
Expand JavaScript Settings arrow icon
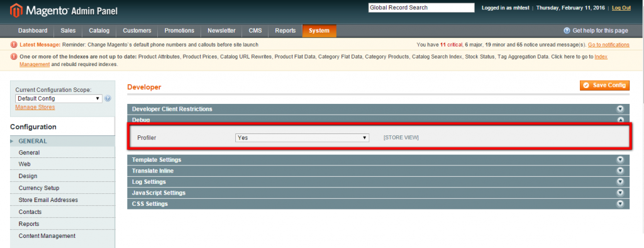coord(620,193)
